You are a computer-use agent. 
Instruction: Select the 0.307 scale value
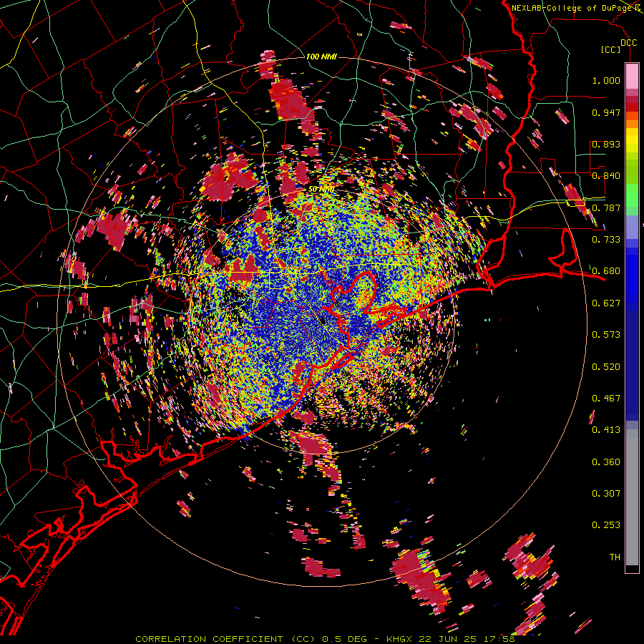606,494
